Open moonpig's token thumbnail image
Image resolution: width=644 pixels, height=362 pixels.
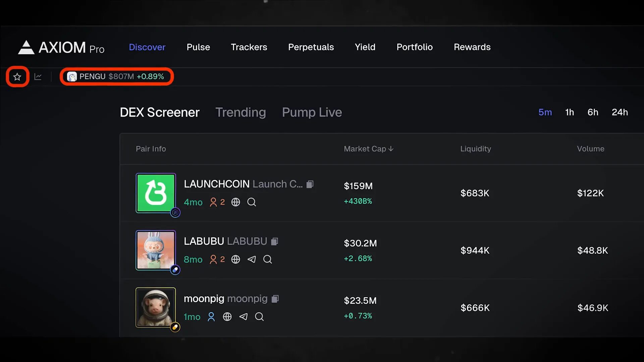click(x=155, y=307)
